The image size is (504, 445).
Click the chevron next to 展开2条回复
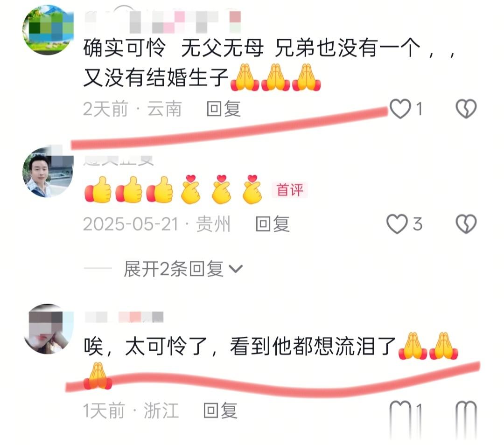[x=236, y=269]
